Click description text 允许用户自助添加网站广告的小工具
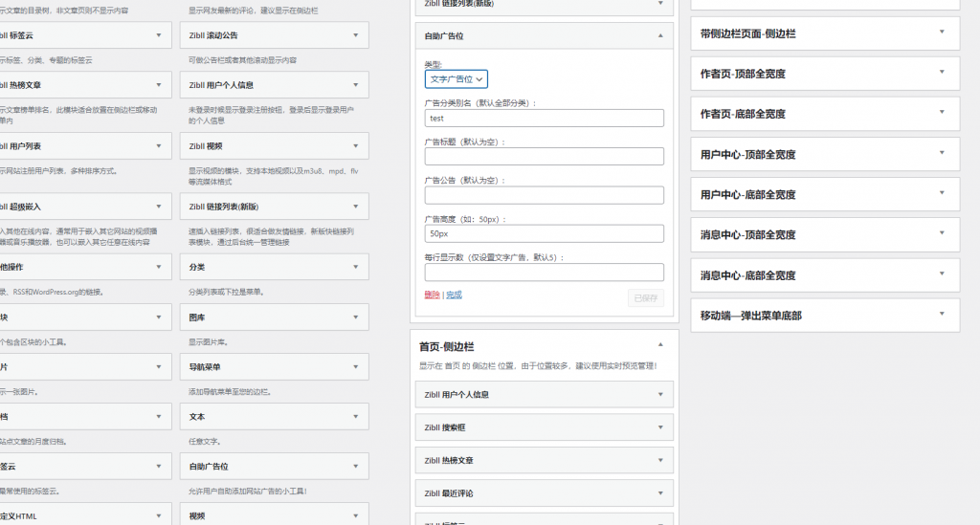The image size is (980, 525). (248, 492)
